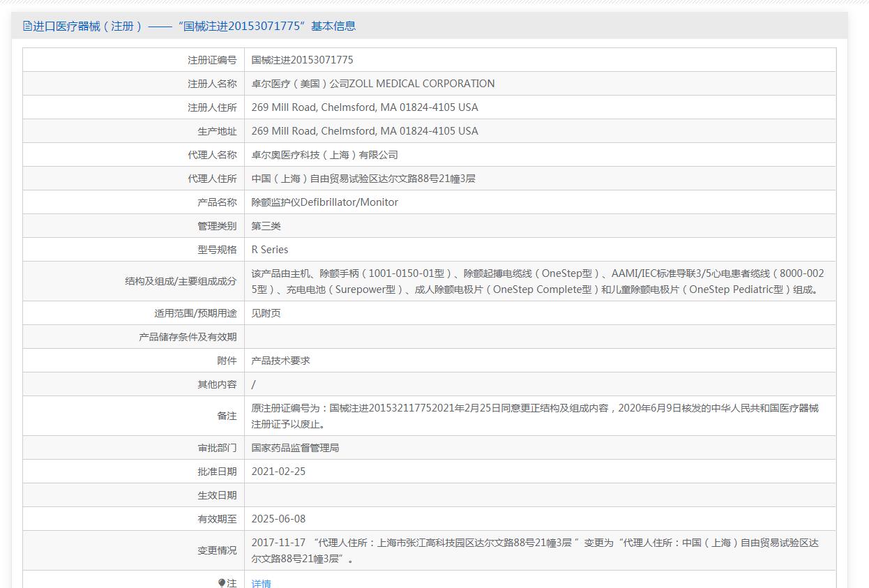Click the expiry date 2025-06-08
Screen dimensions: 869x588
pyautogui.click(x=278, y=519)
